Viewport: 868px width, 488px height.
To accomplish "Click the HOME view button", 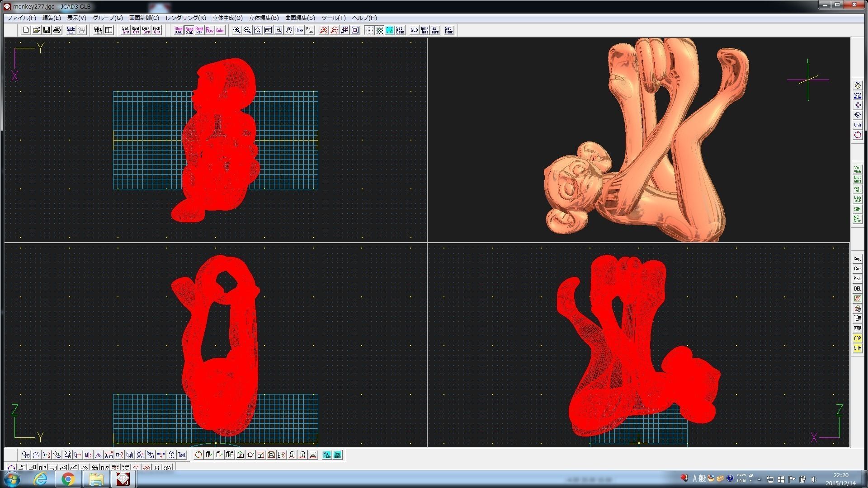I will [x=299, y=30].
